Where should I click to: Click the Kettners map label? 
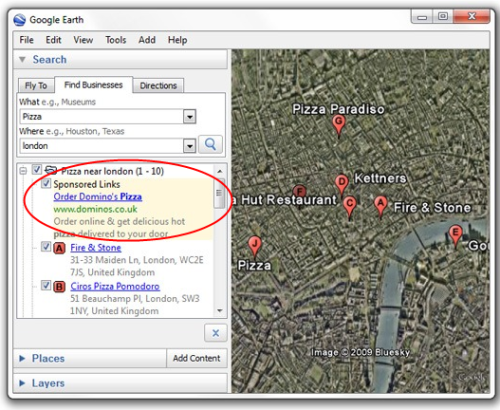click(380, 178)
